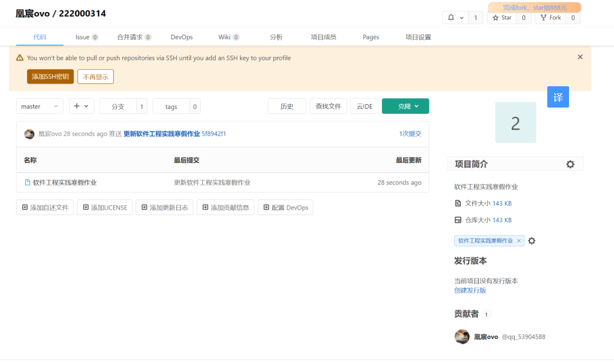The width and height of the screenshot is (614, 364).
Task: Click gear icon beside the topic tag
Action: point(532,241)
